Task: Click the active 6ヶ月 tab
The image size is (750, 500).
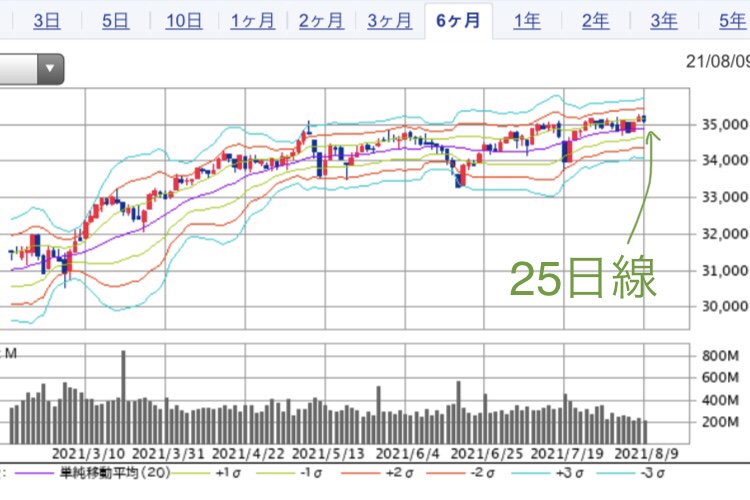Action: pyautogui.click(x=458, y=21)
